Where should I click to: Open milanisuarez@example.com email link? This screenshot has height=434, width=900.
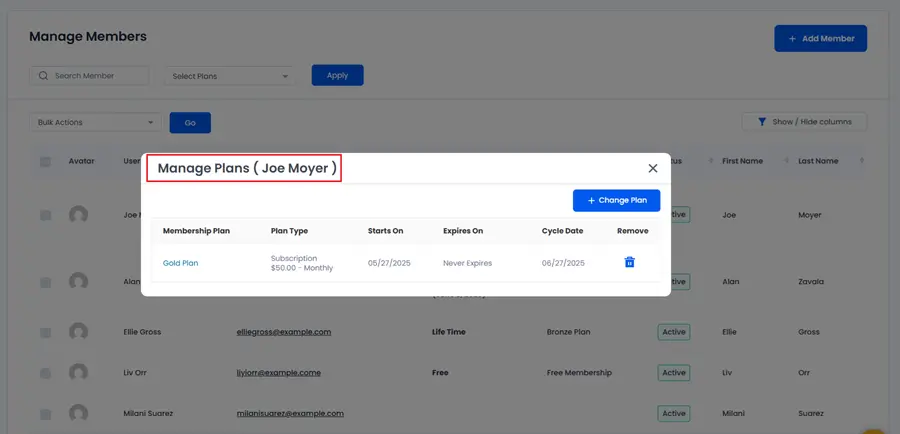(x=290, y=413)
